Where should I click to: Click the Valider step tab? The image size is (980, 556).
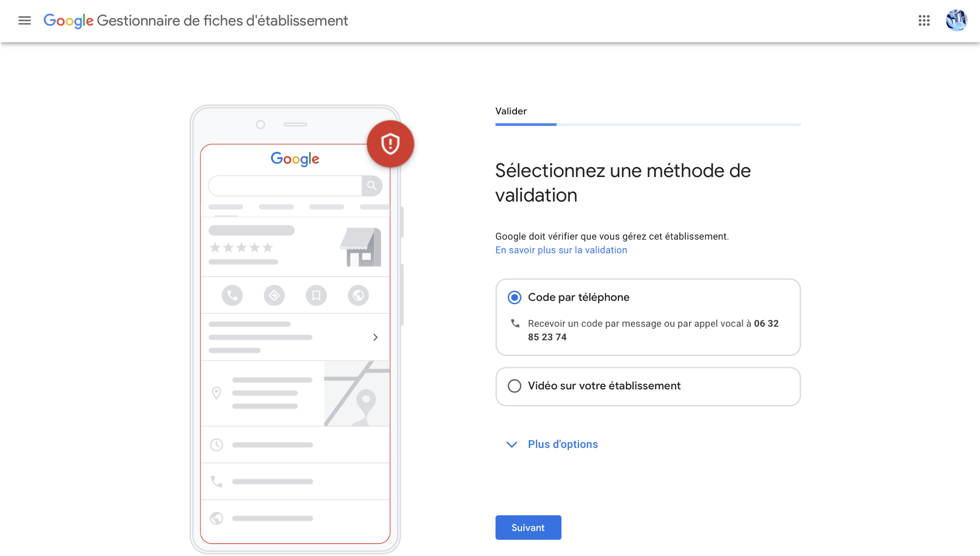pyautogui.click(x=511, y=111)
